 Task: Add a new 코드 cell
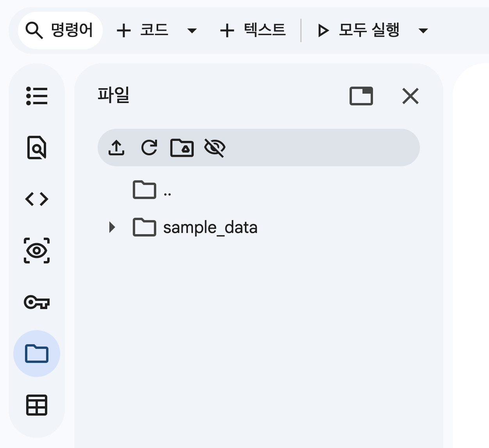142,30
